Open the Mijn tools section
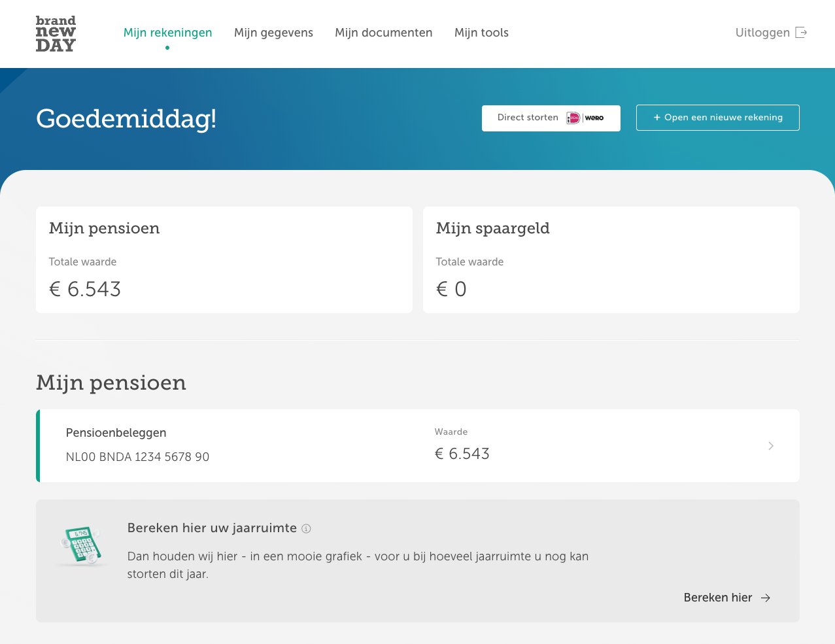The image size is (835, 644). (481, 33)
